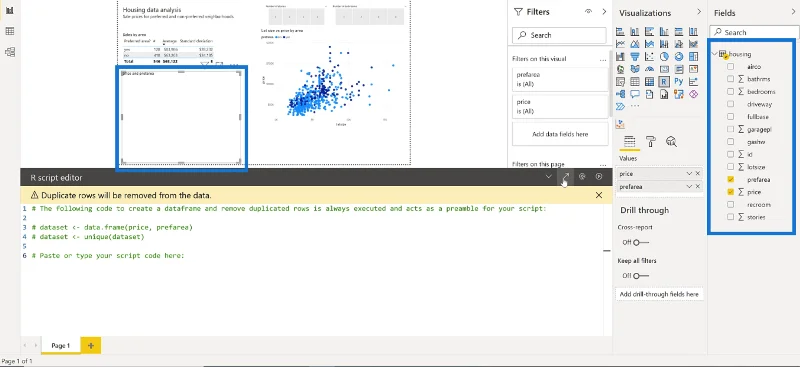800x367 pixels.
Task: Uncheck the price field
Action: coord(731,192)
